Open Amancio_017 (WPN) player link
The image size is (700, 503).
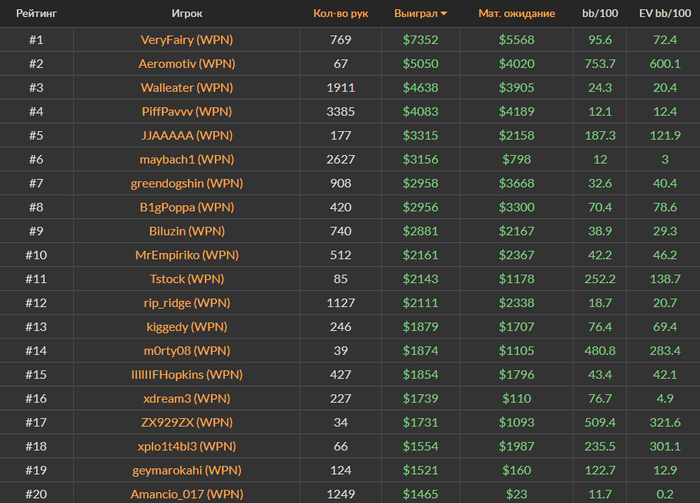(x=186, y=494)
